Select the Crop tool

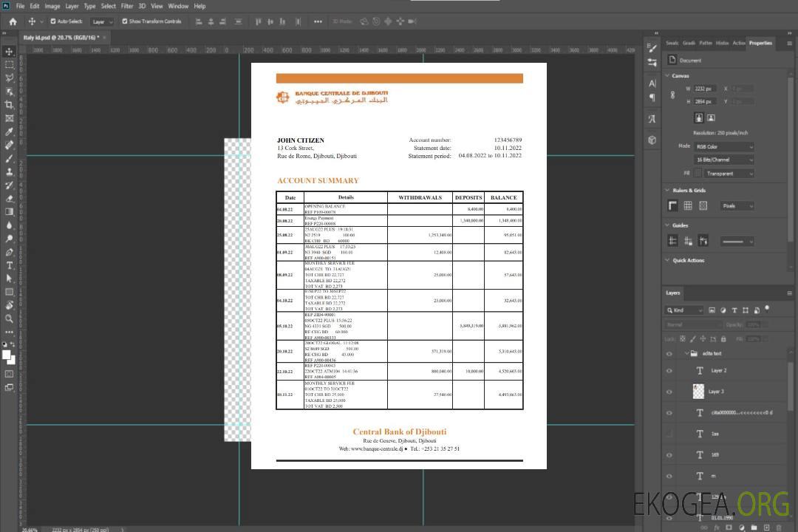(x=10, y=105)
